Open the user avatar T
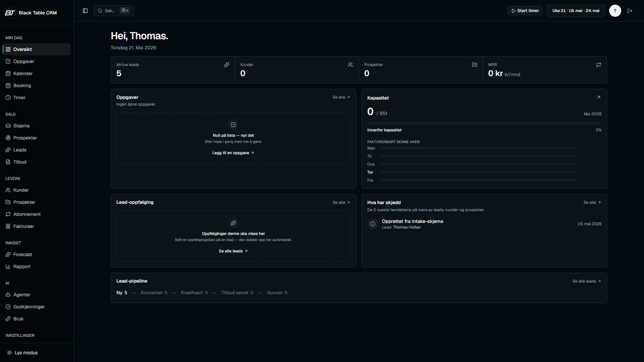 [x=615, y=11]
